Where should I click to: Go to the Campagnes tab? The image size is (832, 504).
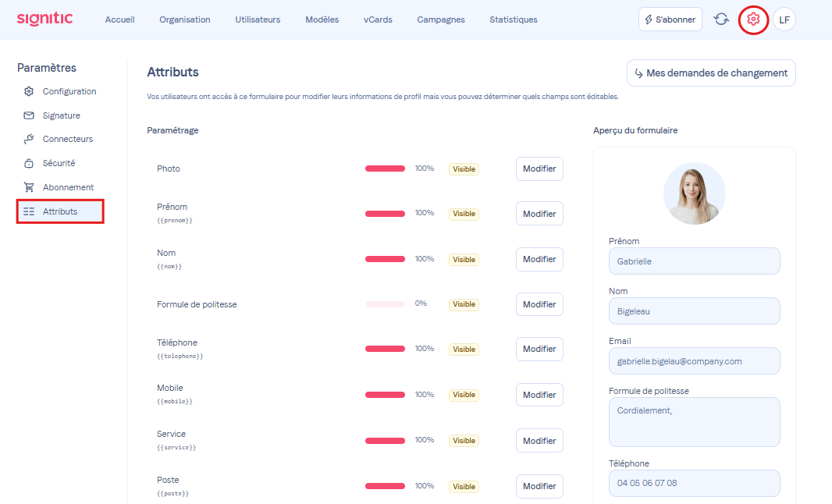(x=441, y=20)
